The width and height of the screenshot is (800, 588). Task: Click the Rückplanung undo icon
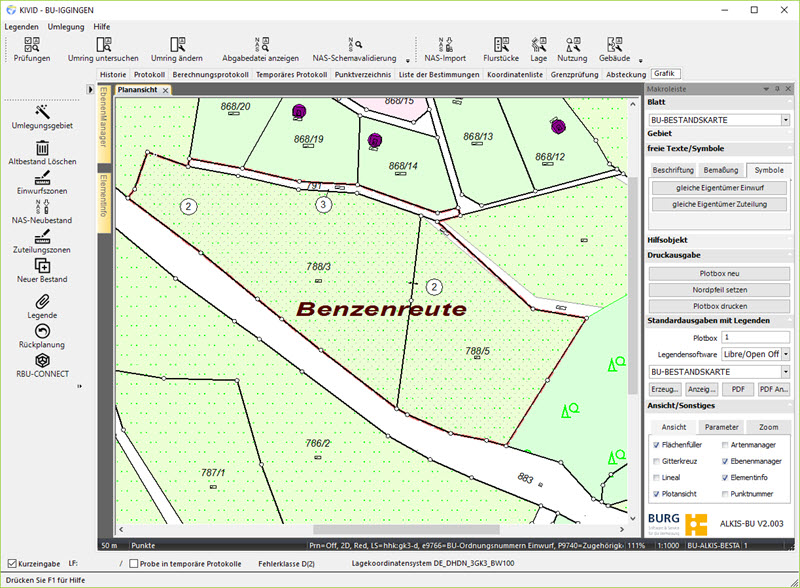(x=42, y=331)
